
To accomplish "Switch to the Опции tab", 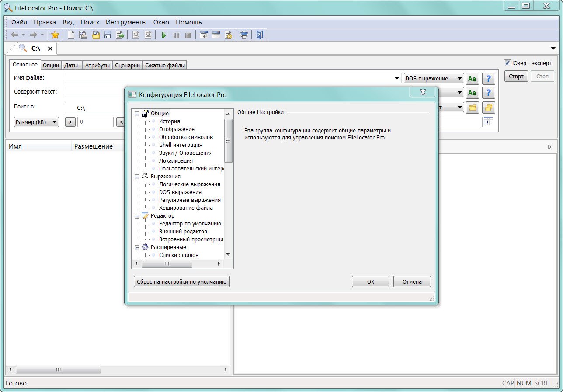I will [x=51, y=65].
